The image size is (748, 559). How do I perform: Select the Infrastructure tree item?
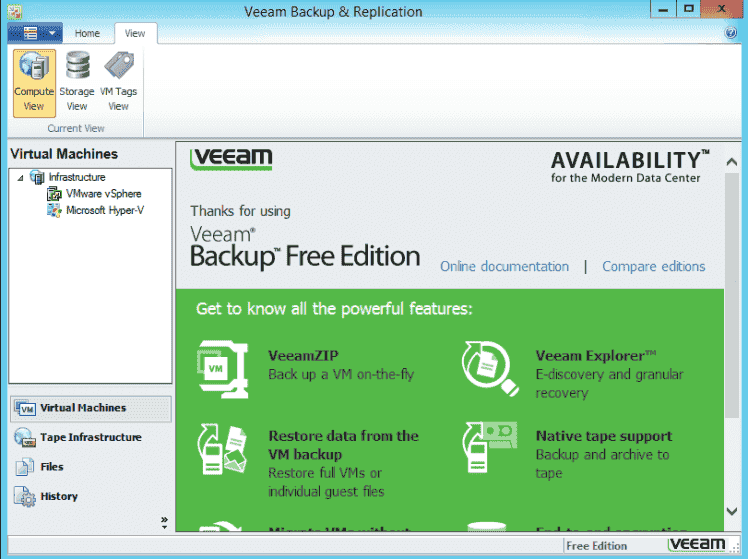pos(77,177)
